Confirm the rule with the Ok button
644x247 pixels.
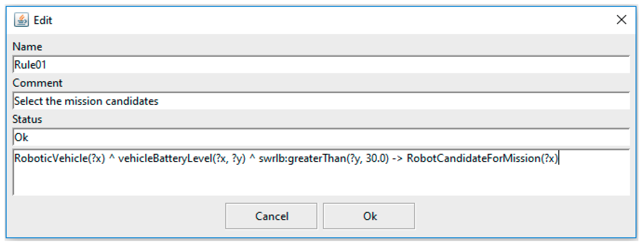click(x=369, y=216)
